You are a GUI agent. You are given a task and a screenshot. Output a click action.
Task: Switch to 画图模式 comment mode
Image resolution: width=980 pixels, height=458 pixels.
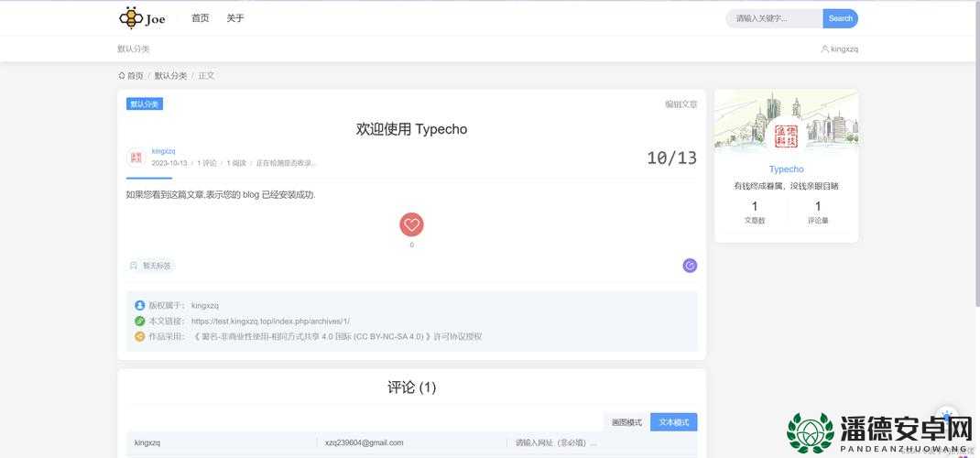tap(626, 422)
